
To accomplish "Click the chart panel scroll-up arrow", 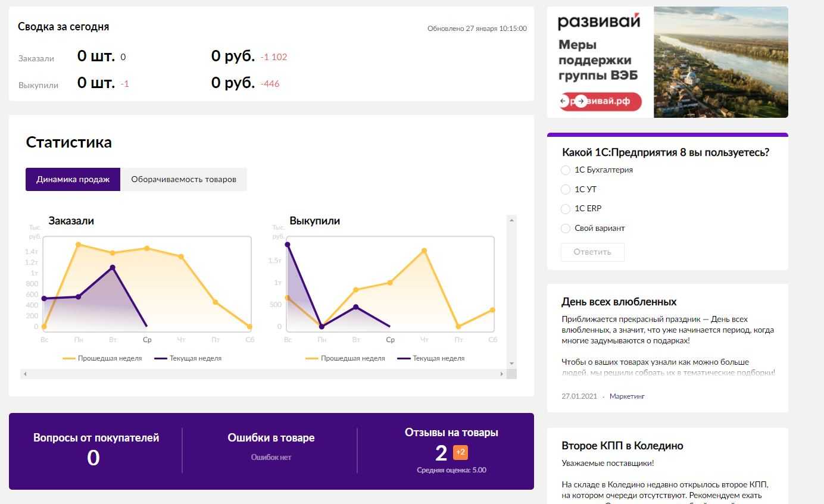I will (x=511, y=220).
